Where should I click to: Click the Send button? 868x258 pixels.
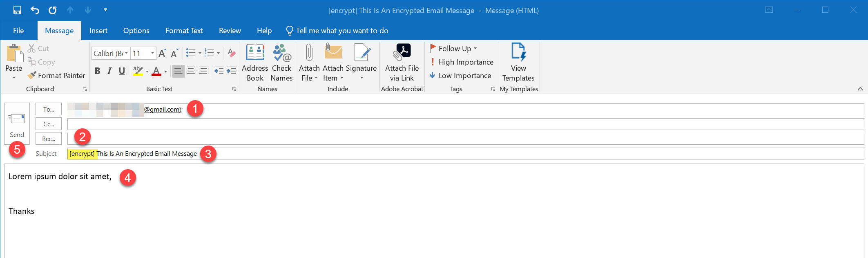pos(17,123)
